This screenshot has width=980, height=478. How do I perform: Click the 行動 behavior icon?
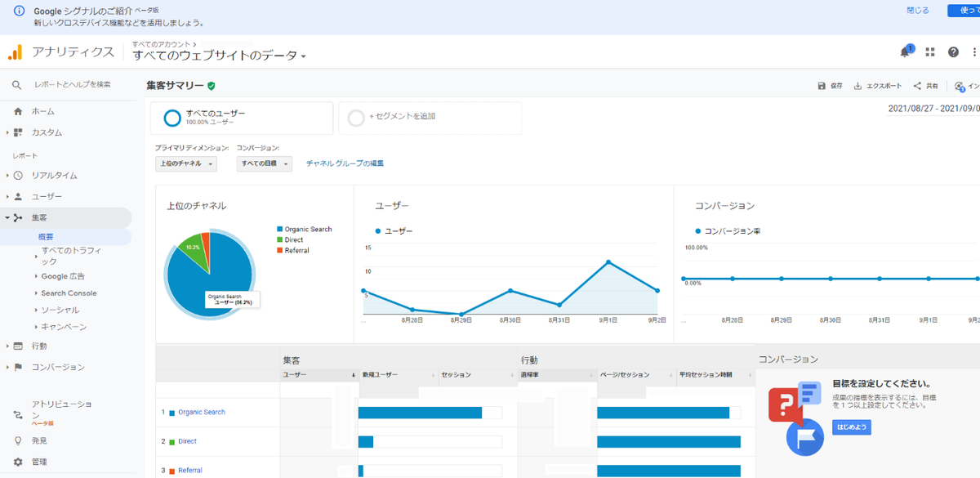click(x=18, y=346)
